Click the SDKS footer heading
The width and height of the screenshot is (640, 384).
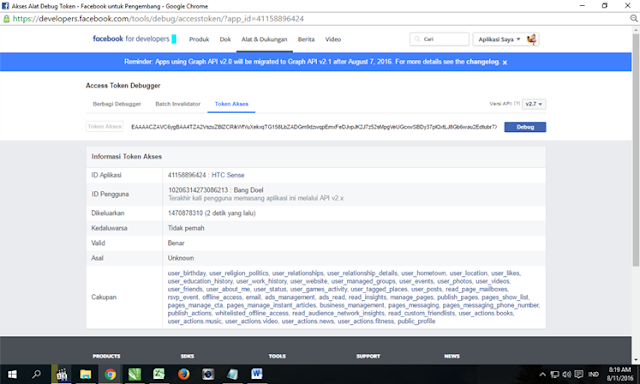point(187,356)
